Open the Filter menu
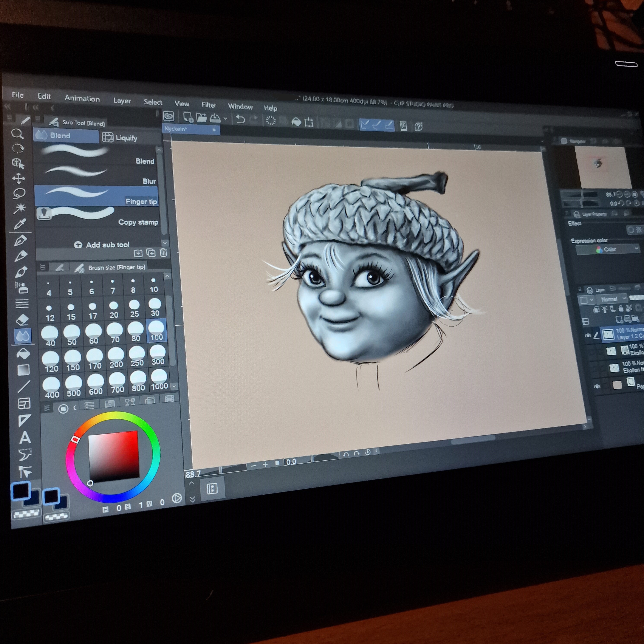 click(209, 105)
